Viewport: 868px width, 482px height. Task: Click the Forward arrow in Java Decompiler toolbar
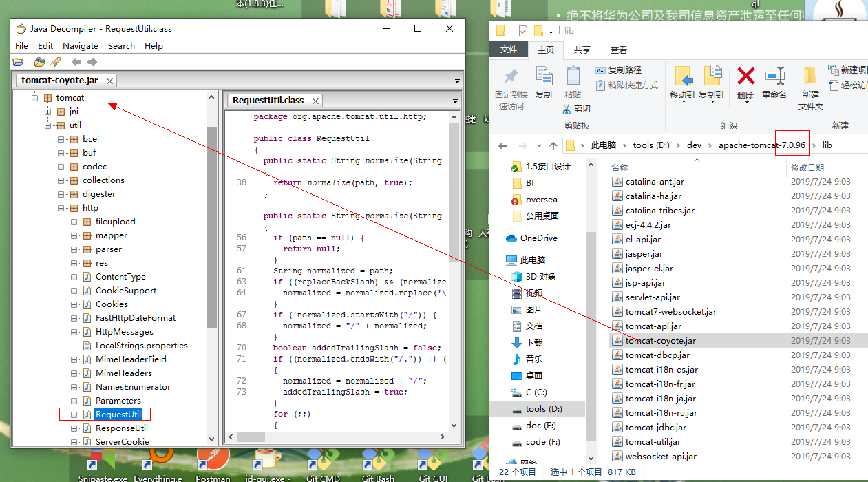[x=92, y=62]
